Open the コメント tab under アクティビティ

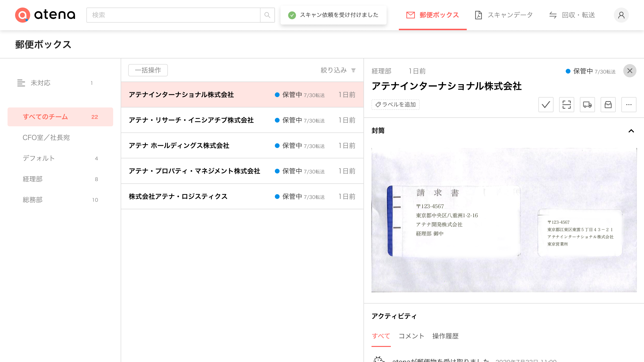coord(411,336)
